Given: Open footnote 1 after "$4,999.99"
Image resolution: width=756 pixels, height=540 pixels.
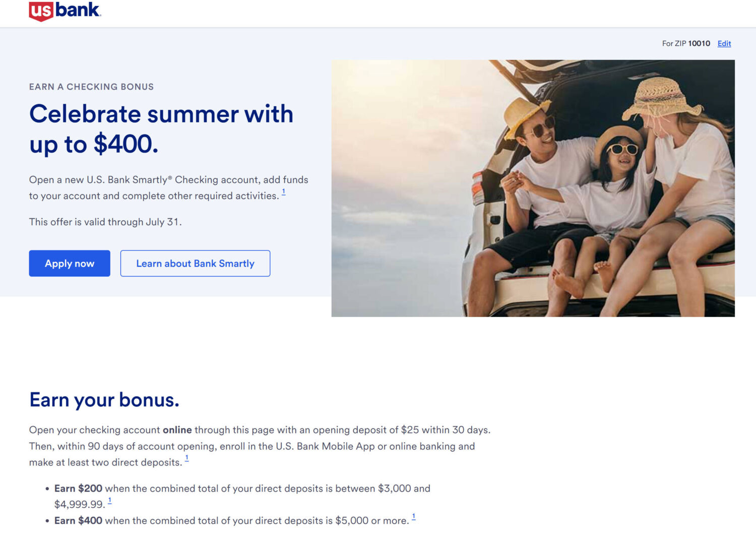Looking at the screenshot, I should coord(109,501).
